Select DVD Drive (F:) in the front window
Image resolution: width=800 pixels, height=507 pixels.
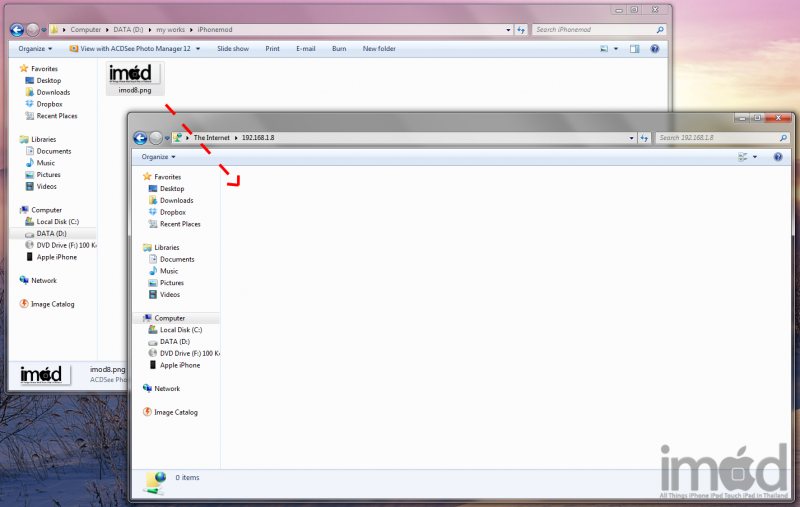(187, 353)
